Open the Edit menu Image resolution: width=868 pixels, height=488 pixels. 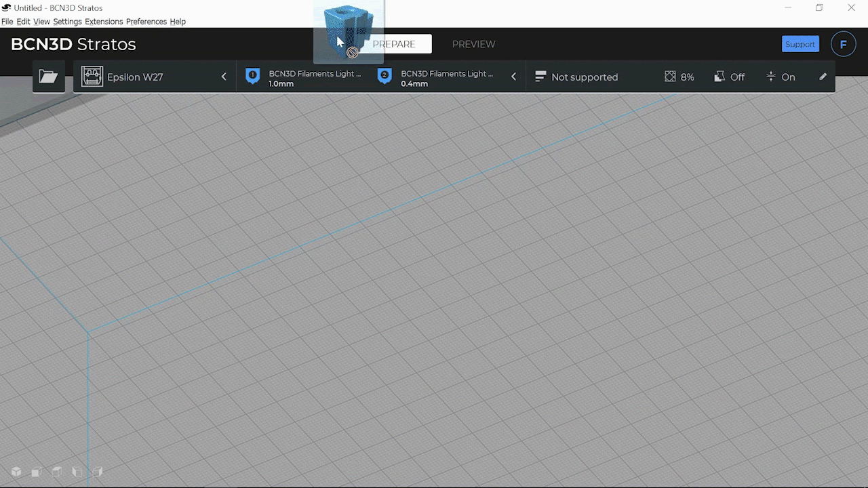coord(23,22)
